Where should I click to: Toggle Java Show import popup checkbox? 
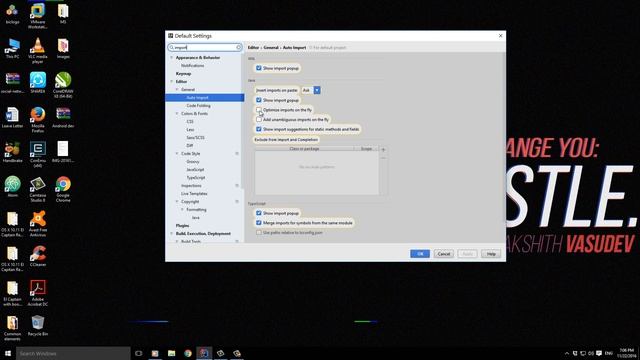pyautogui.click(x=258, y=100)
